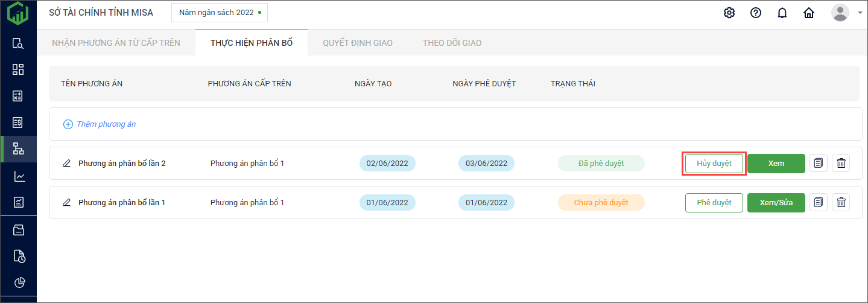868x303 pixels.
Task: Open the Năm ngân sách 2022 selector
Action: [x=220, y=12]
